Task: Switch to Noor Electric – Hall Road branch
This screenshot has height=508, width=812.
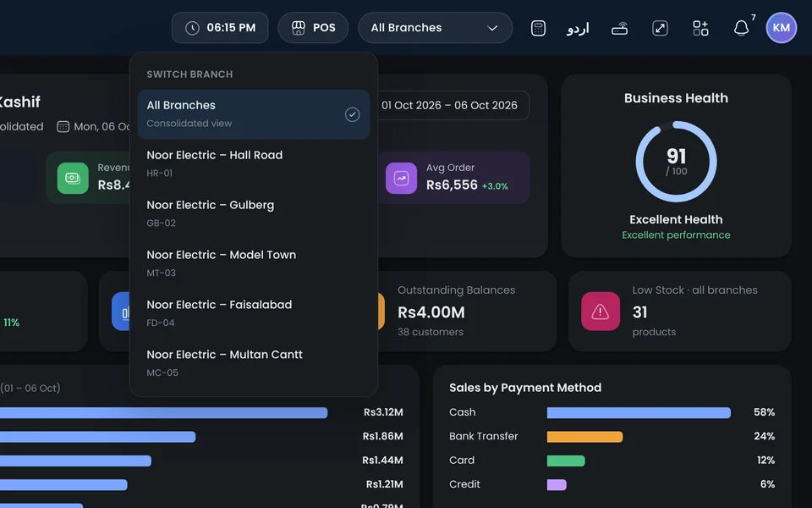Action: pyautogui.click(x=254, y=163)
